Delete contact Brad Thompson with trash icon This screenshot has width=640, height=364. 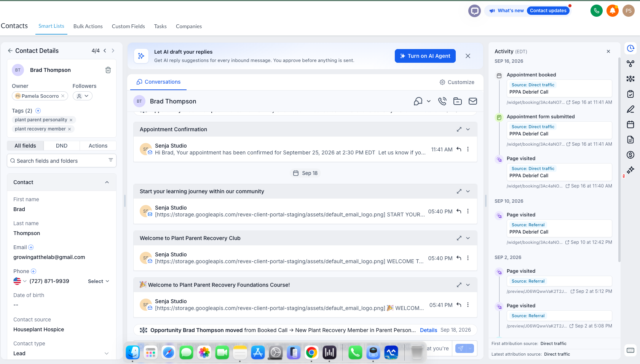click(108, 70)
